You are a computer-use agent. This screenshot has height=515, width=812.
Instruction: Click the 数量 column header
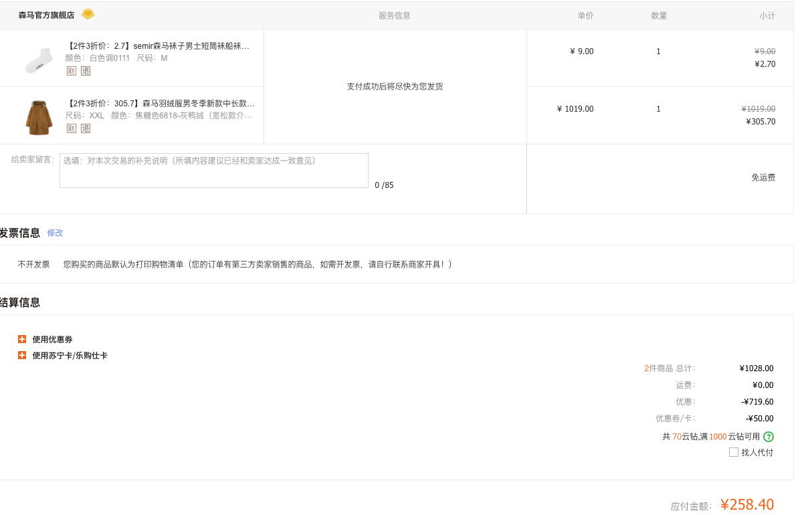click(659, 15)
